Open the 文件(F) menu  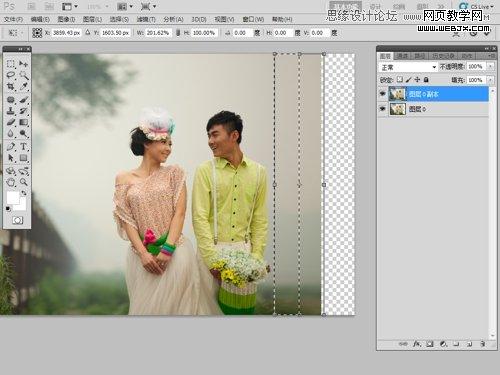(x=13, y=19)
